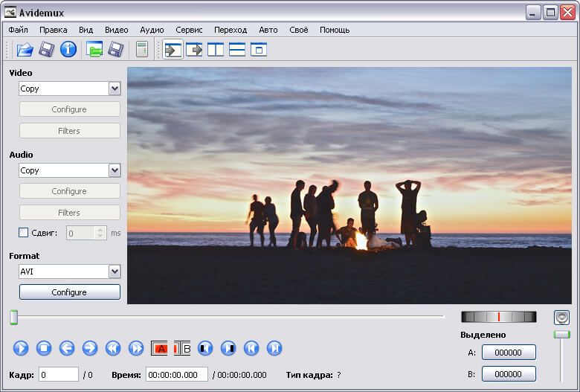Open the Файл menu
This screenshot has width=580, height=392.
[18, 30]
